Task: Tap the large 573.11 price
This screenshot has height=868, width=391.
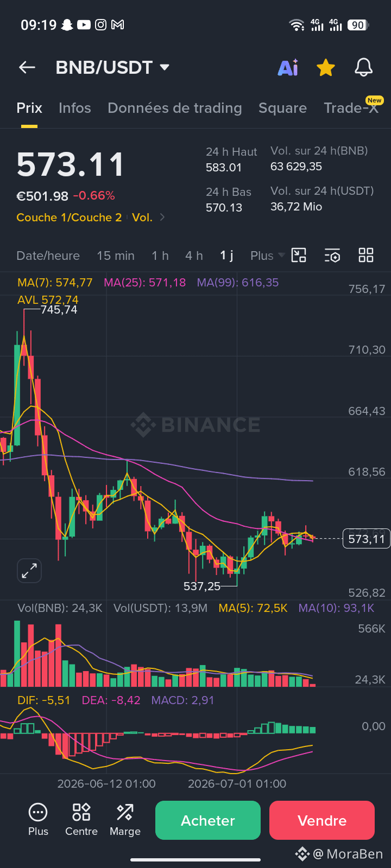Action: tap(71, 165)
